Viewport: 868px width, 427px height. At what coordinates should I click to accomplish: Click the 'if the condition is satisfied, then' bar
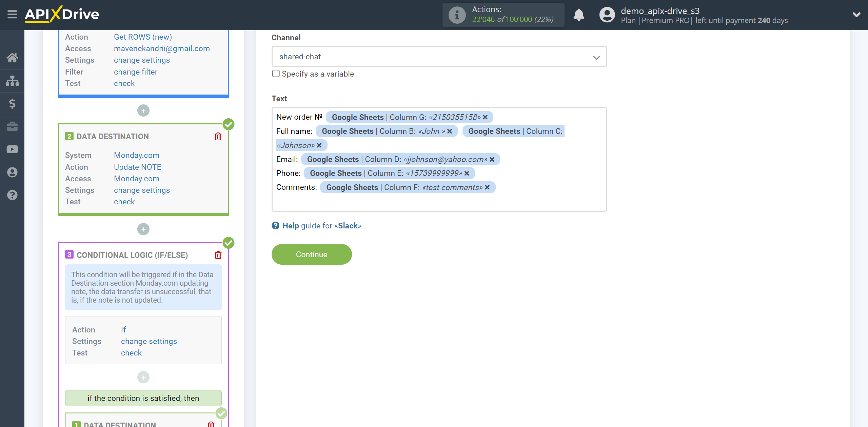point(143,398)
